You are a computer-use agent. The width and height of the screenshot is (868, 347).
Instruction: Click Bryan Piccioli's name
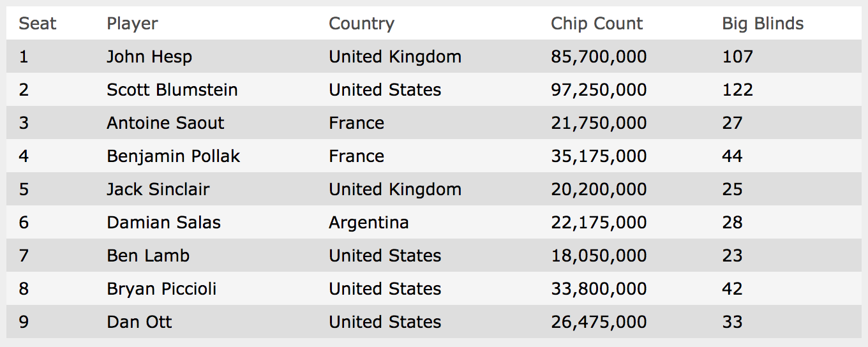click(x=161, y=289)
